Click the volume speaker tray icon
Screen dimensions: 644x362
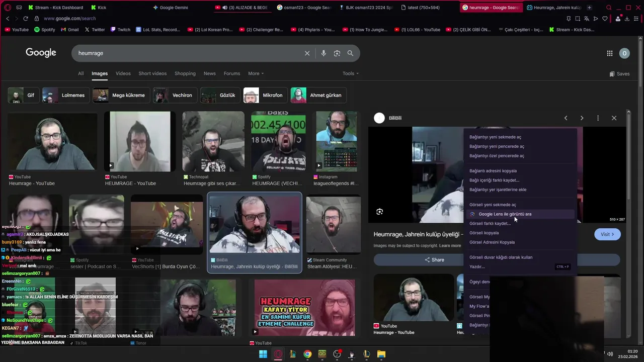click(x=610, y=354)
